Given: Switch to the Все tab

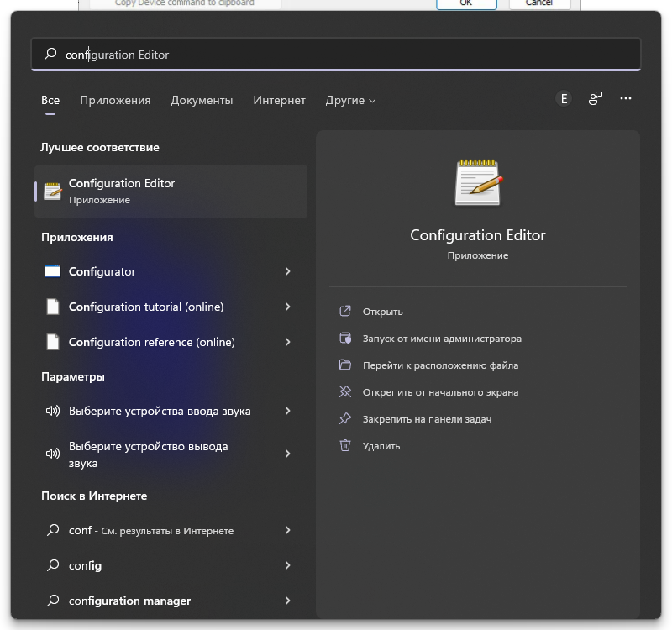Looking at the screenshot, I should pos(50,100).
